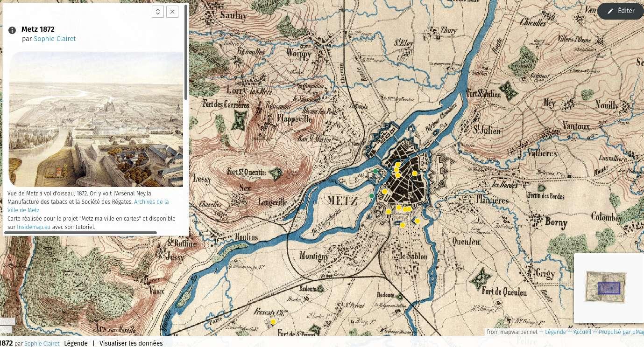Select the yellow marker near Frescaty
This screenshot has height=347, width=644.
tap(273, 322)
